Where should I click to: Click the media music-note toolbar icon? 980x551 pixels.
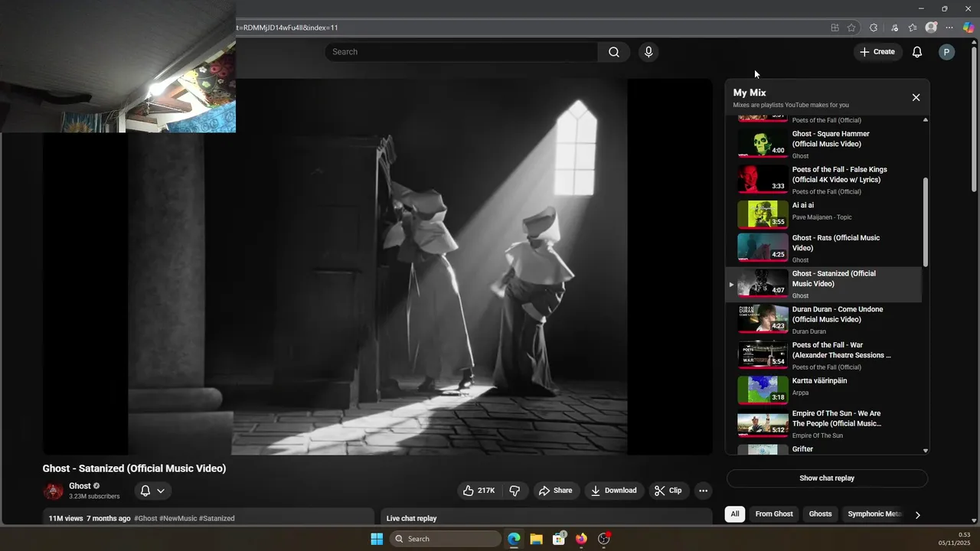coord(894,28)
